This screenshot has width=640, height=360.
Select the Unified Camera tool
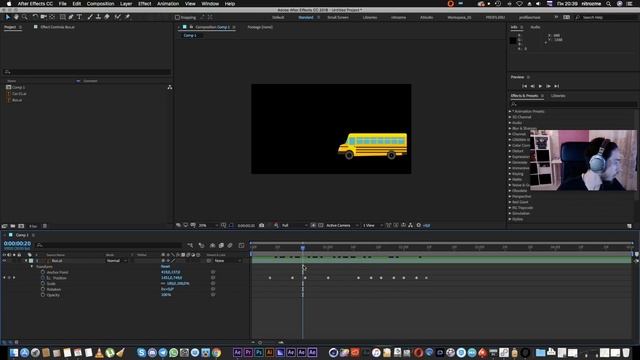(43, 17)
